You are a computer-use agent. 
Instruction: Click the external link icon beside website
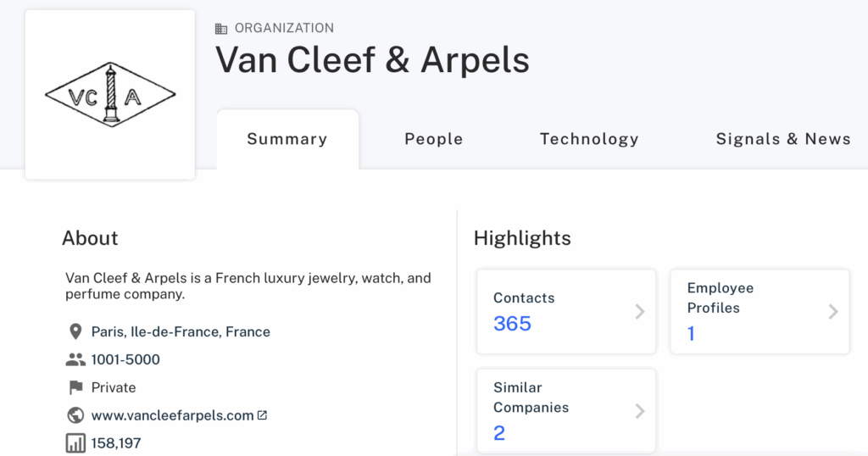[262, 415]
